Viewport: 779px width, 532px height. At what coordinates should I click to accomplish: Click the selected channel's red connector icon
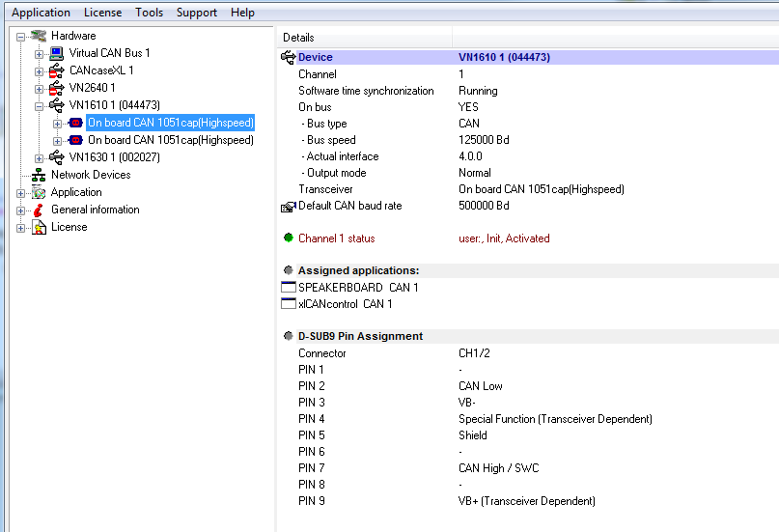pos(75,123)
